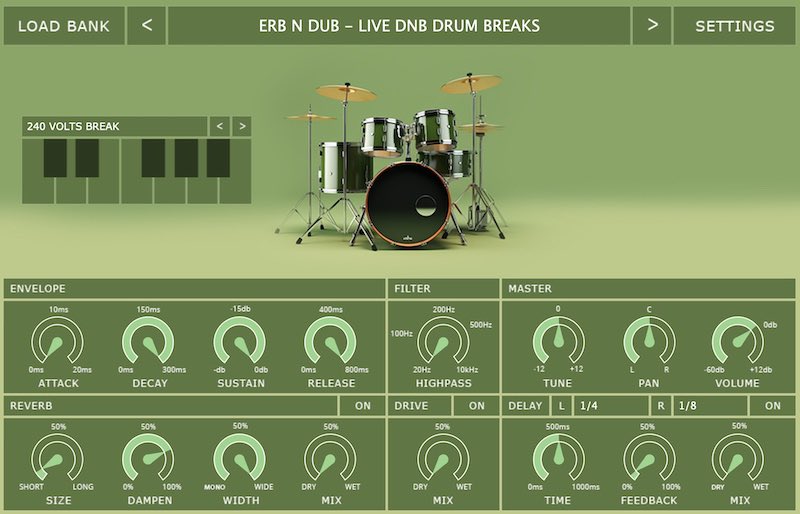This screenshot has width=800, height=514.
Task: Click the MASTER section header
Action: click(x=648, y=288)
